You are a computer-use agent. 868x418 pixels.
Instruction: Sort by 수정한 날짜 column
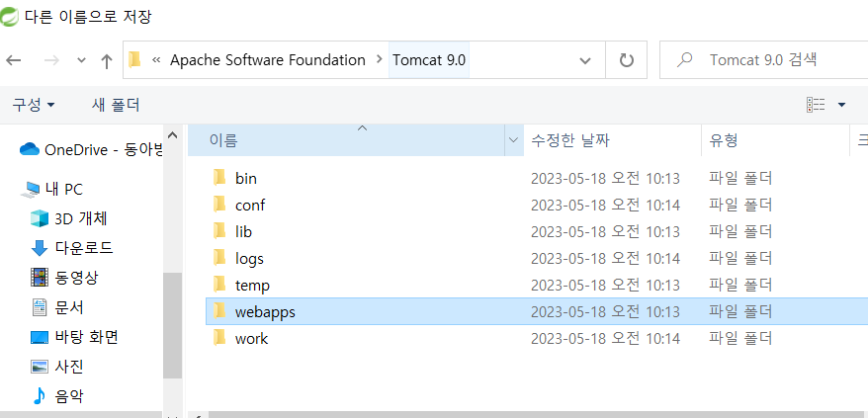(612, 140)
